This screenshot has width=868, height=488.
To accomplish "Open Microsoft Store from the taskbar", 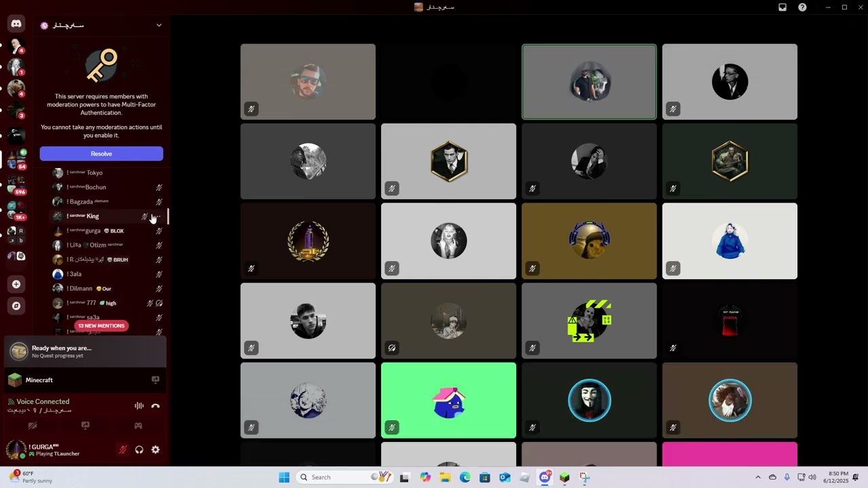I will tap(485, 477).
